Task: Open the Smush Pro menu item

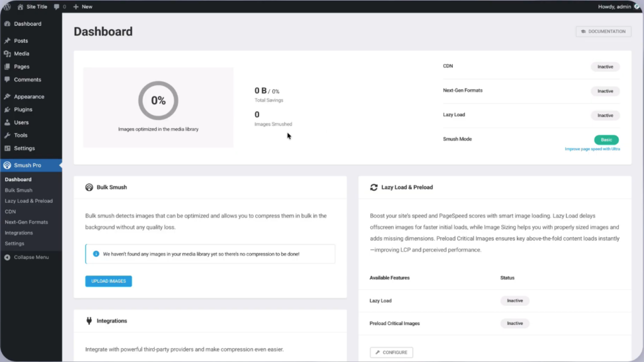Action: tap(31, 165)
